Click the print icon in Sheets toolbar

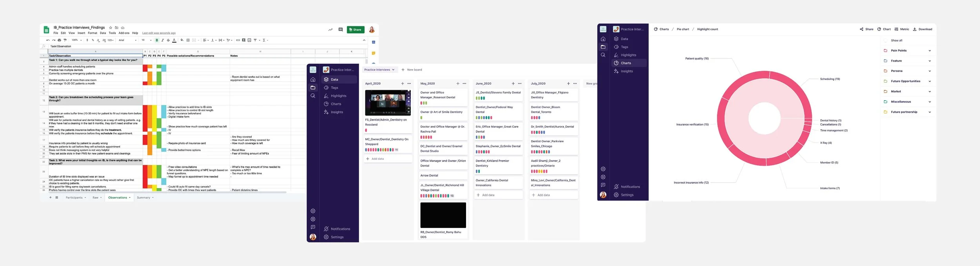[59, 40]
